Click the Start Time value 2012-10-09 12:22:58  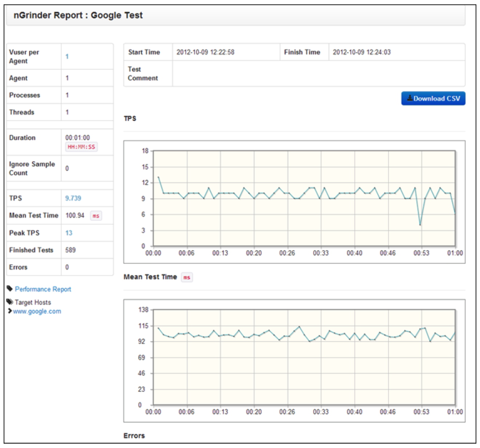(205, 52)
